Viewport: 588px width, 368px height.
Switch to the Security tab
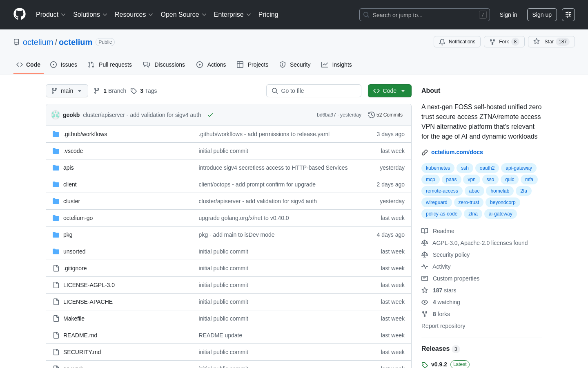point(295,65)
